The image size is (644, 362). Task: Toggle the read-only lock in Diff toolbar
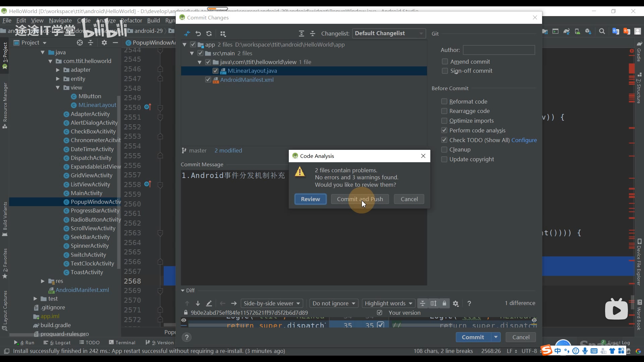click(444, 303)
